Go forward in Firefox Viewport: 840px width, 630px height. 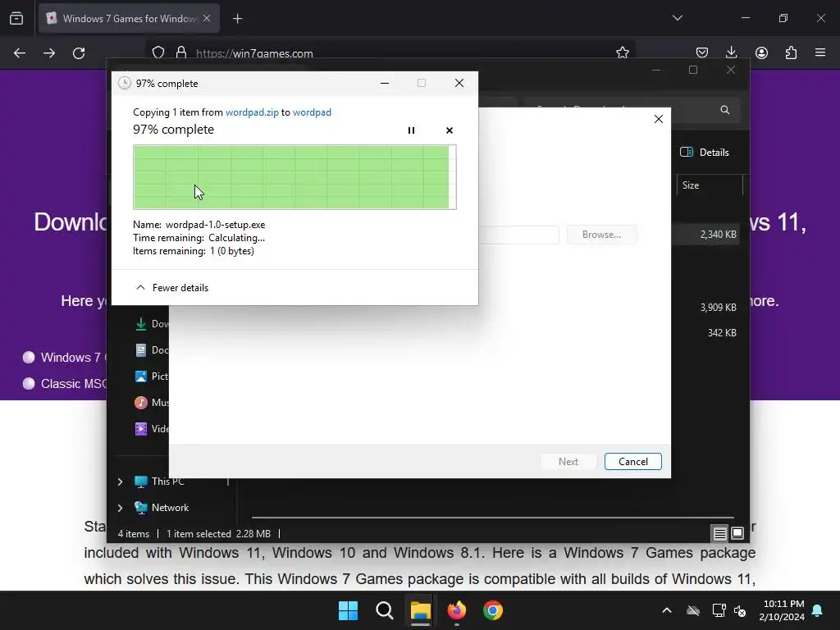(x=49, y=53)
